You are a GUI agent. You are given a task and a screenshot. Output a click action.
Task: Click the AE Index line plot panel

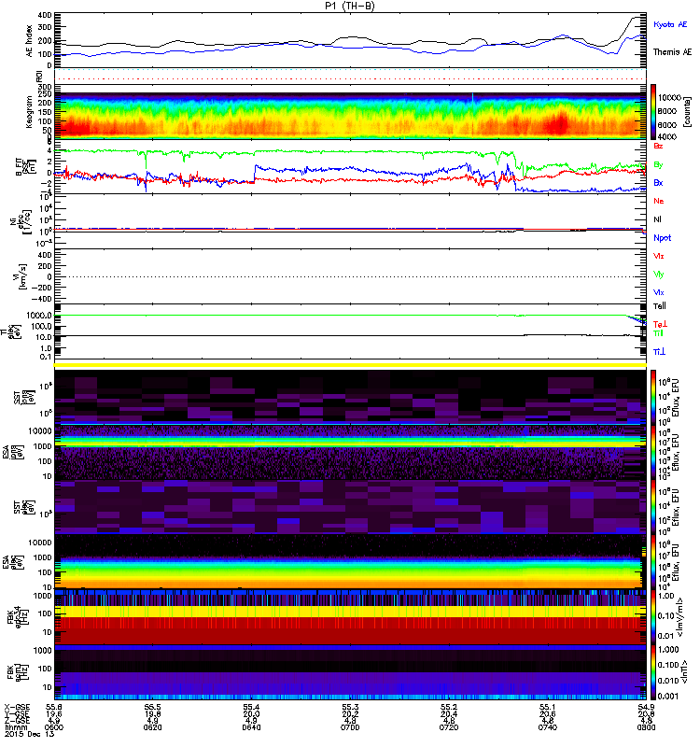pos(350,40)
